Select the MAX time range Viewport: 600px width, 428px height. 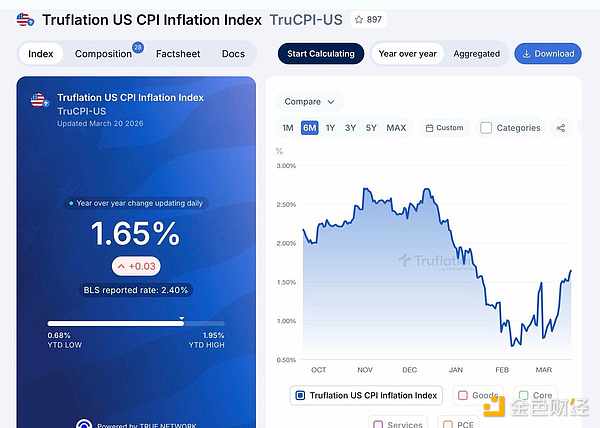pos(396,128)
